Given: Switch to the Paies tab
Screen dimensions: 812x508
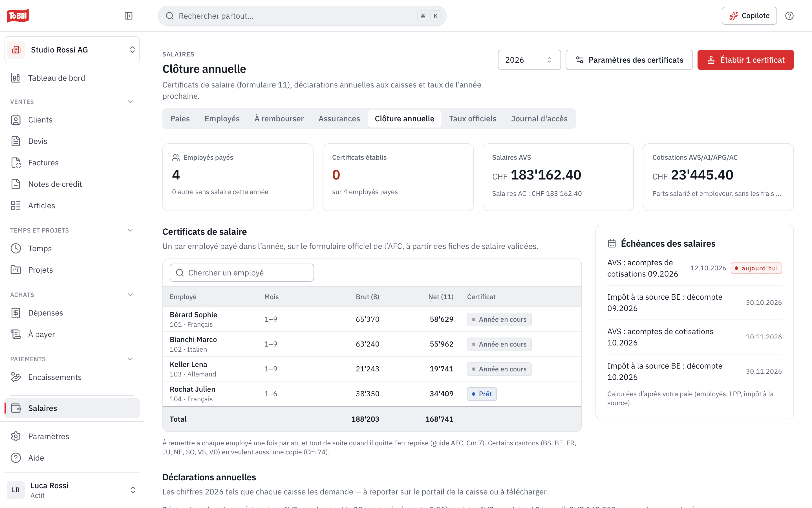Looking at the screenshot, I should click(180, 119).
